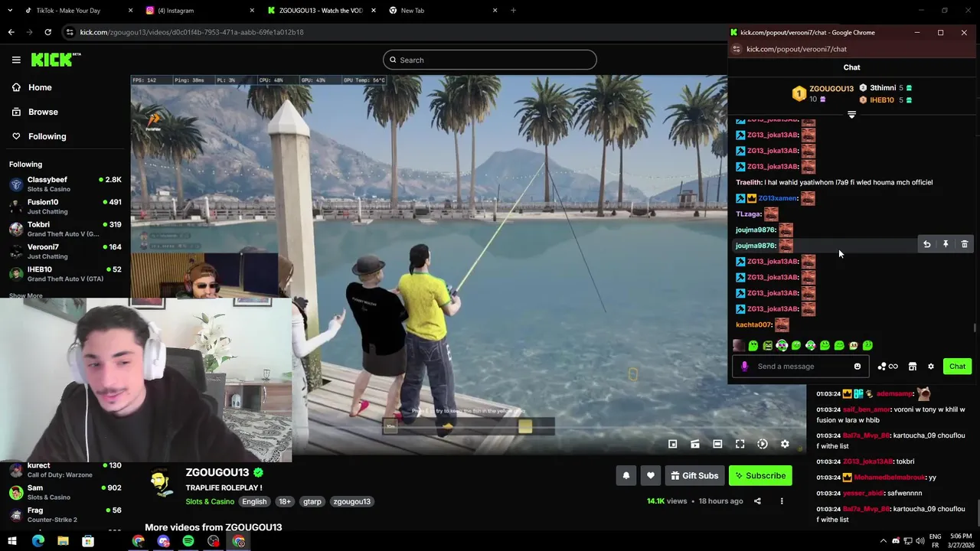Collapse the chat leaderboard panel
This screenshot has height=551, width=980.
851,114
